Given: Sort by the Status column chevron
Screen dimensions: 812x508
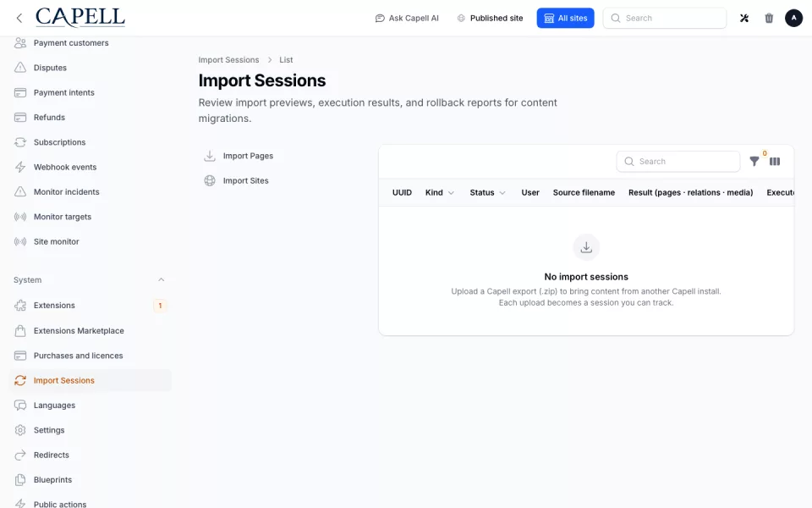Looking at the screenshot, I should point(502,193).
